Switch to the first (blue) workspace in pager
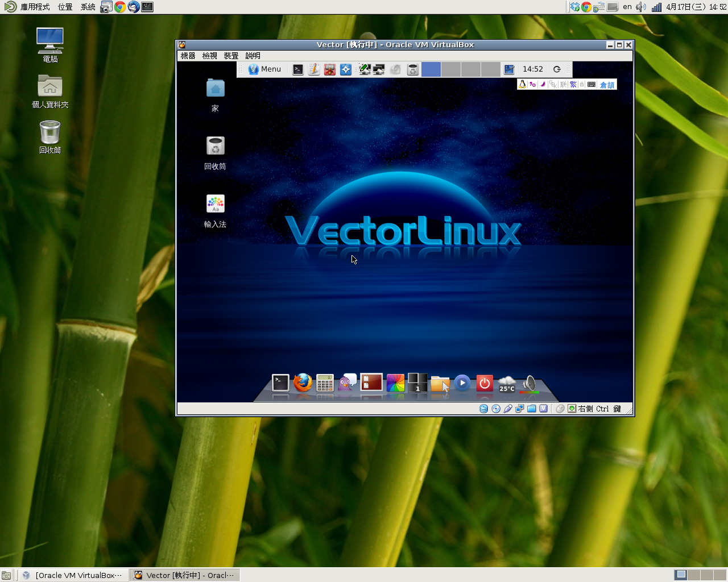Viewport: 728px width, 582px height. (x=431, y=69)
